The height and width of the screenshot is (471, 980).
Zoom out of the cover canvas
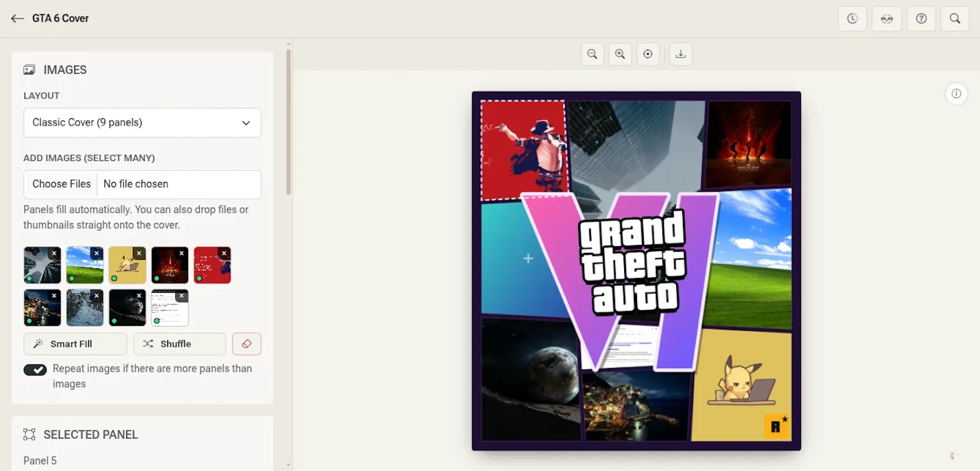click(x=592, y=54)
